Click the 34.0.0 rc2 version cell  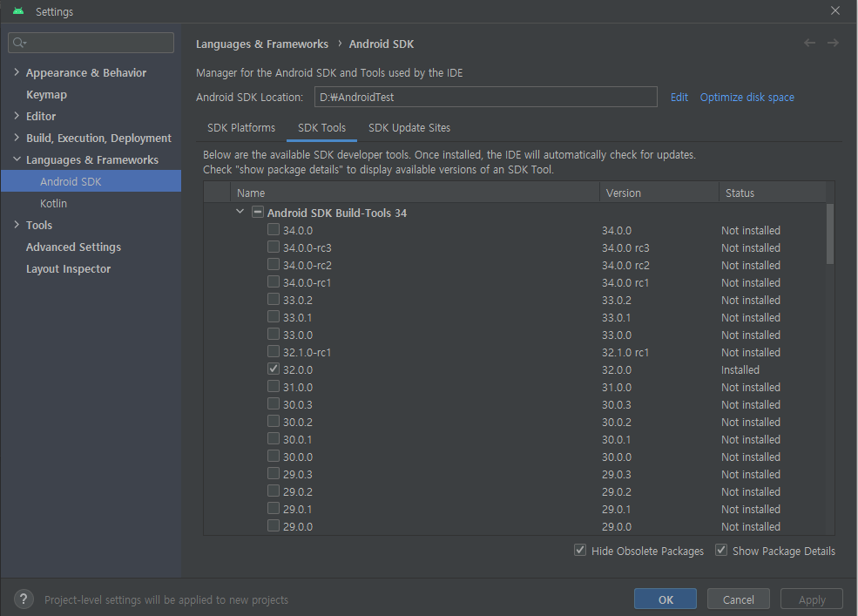pyautogui.click(x=625, y=265)
